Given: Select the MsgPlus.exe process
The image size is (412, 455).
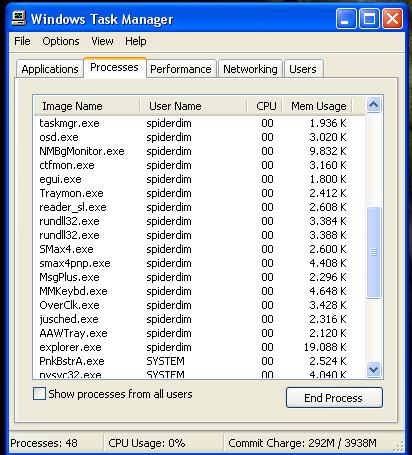Looking at the screenshot, I should 199,277.
